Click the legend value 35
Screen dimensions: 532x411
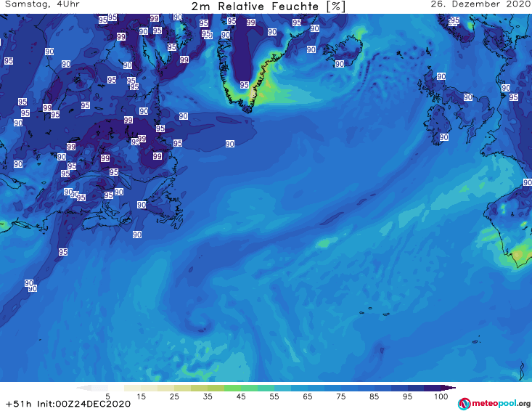[x=208, y=396]
